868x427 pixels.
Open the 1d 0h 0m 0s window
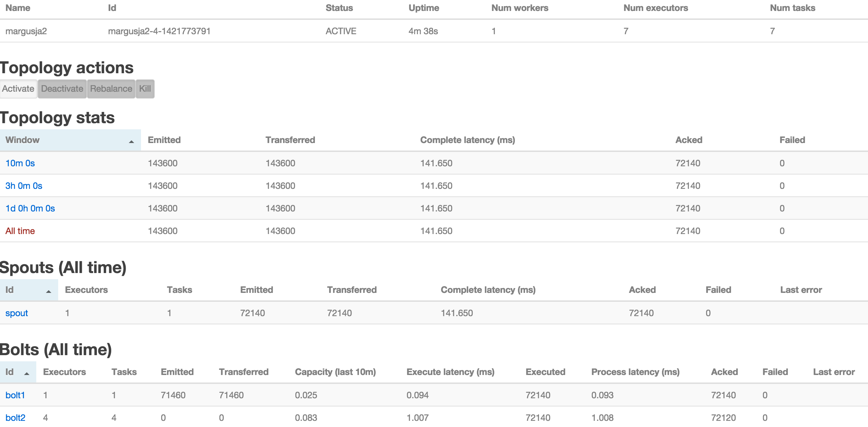coord(30,208)
